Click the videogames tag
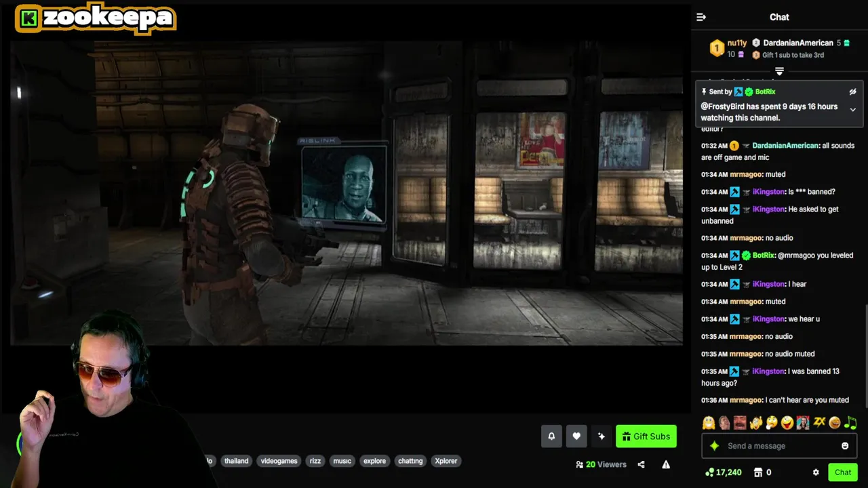Image resolution: width=868 pixels, height=488 pixels. (279, 461)
